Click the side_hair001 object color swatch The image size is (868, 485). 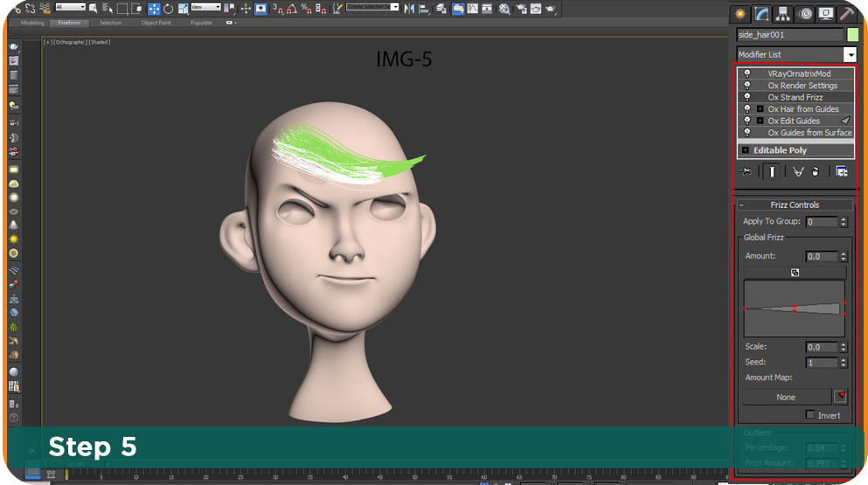click(x=852, y=35)
